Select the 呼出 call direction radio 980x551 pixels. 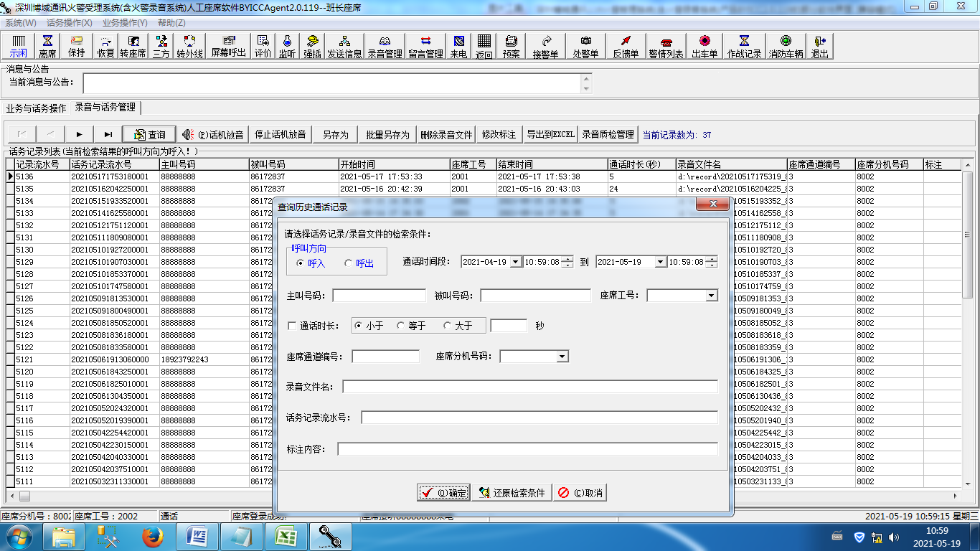359,263
